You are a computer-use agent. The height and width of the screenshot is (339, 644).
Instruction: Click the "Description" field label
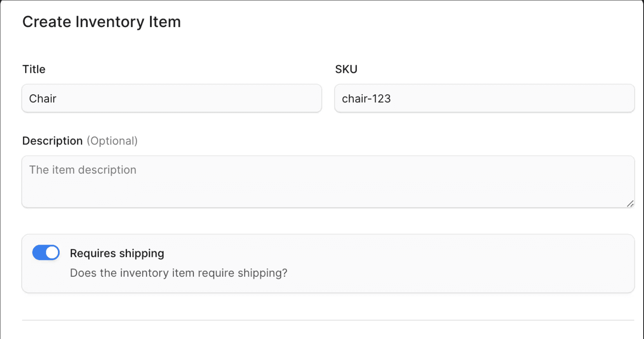click(x=52, y=141)
